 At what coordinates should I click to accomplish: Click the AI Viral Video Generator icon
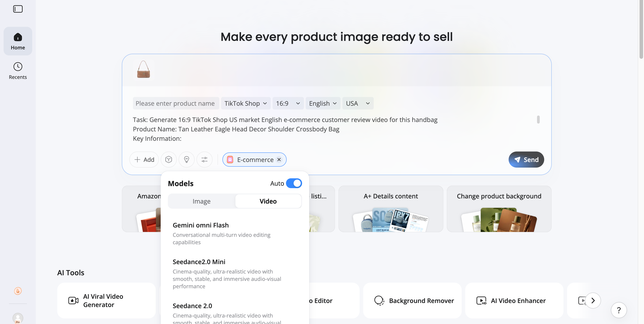73,301
